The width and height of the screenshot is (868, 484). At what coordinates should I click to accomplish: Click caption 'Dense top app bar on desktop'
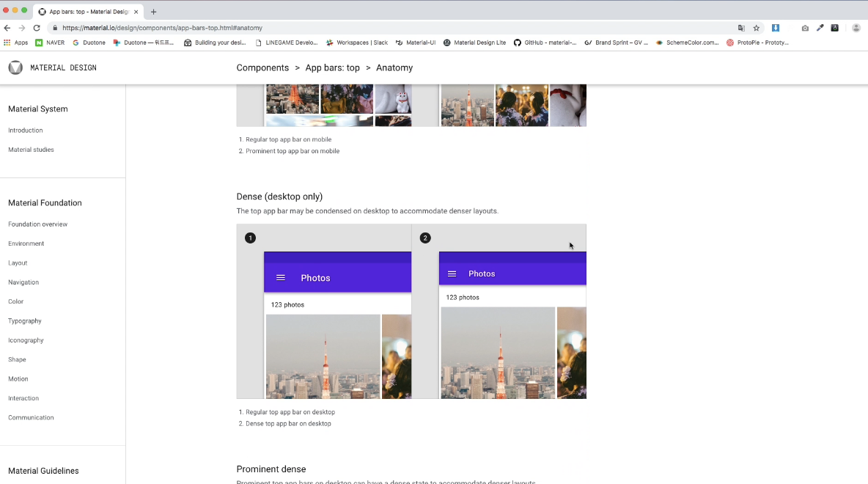288,424
